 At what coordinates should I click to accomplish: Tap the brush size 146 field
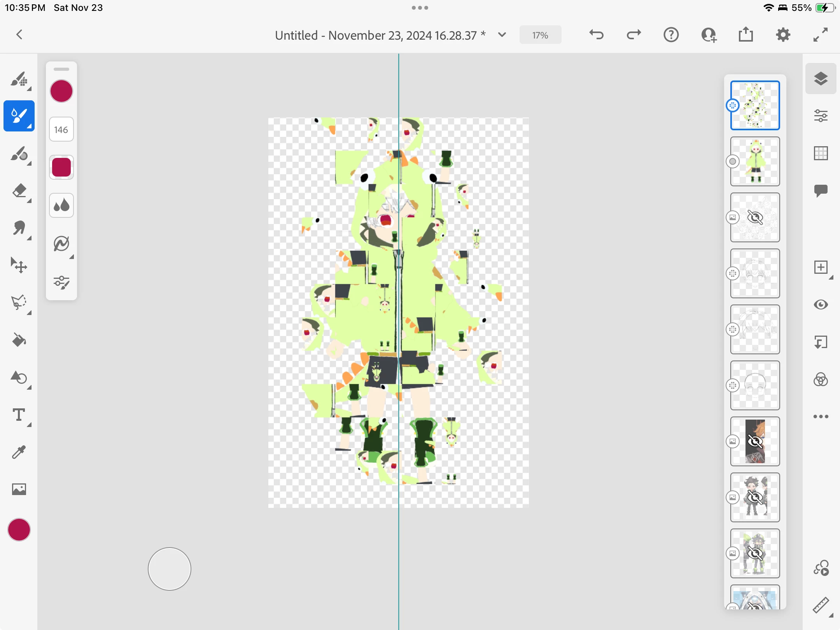coord(61,129)
